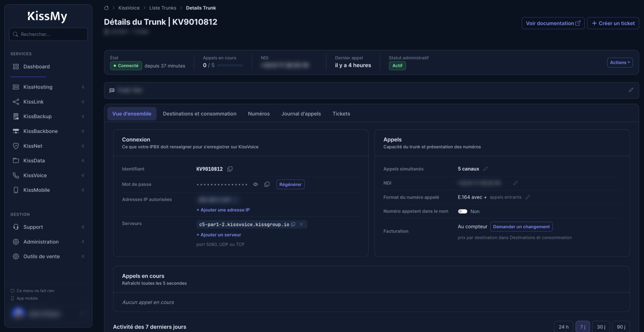Expand the Support menu chevron
Viewport: 644px width, 332px height.
pyautogui.click(x=83, y=227)
